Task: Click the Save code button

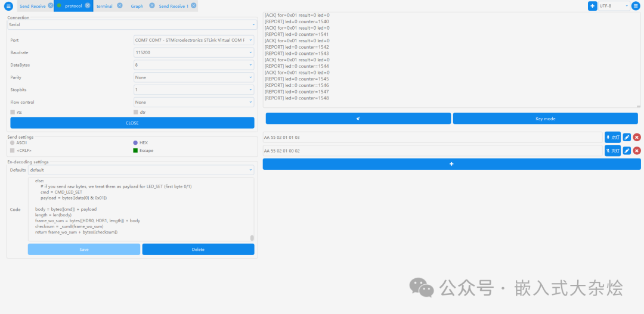Action: 84,249
